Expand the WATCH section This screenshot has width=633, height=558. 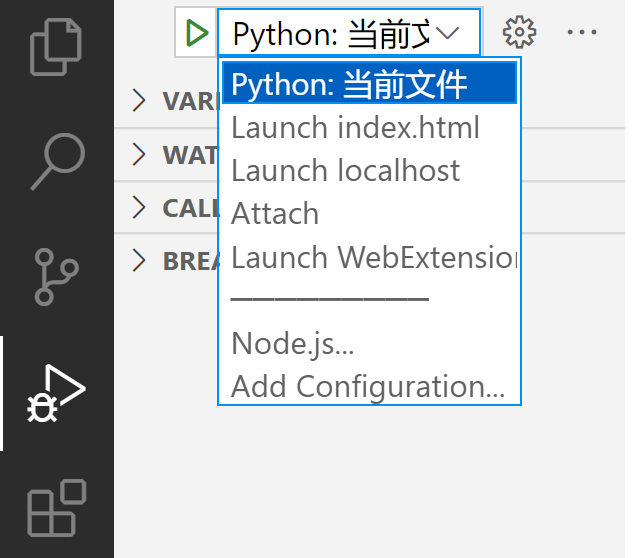139,154
